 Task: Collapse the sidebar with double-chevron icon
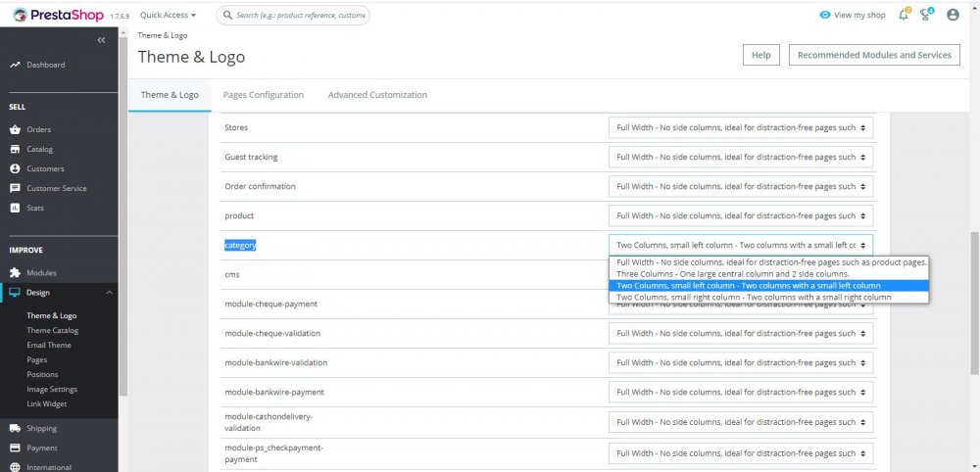pos(101,40)
